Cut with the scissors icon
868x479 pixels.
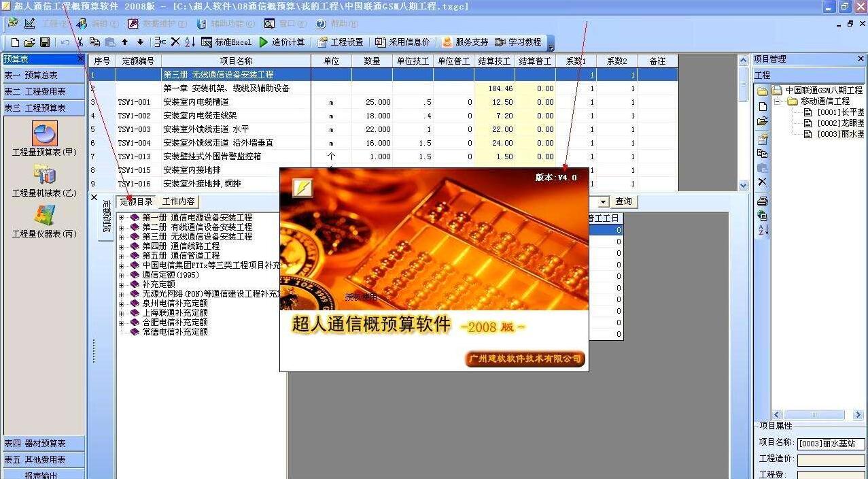[80, 42]
